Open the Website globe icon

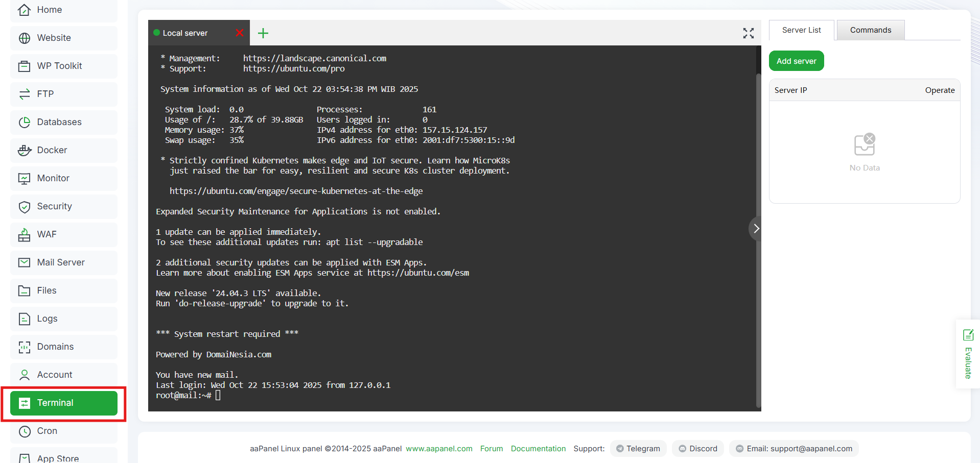24,38
